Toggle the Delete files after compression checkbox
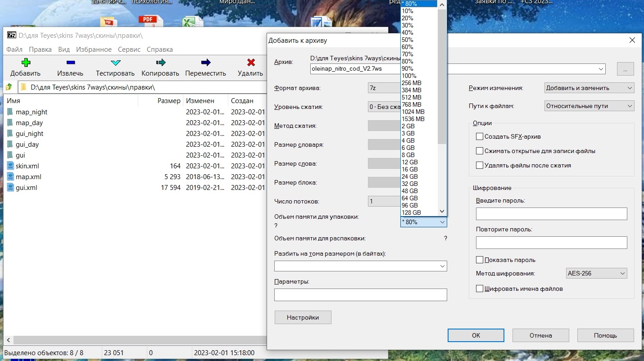The width and height of the screenshot is (644, 361). click(480, 165)
